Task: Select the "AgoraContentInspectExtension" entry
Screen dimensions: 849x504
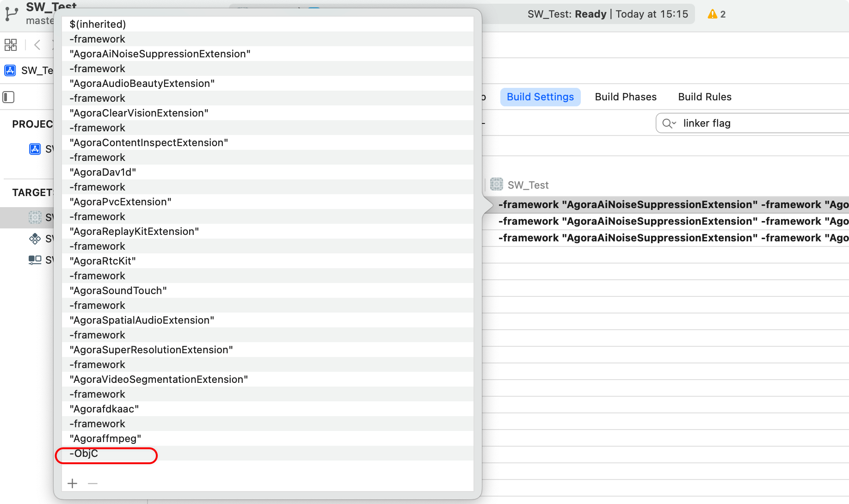Action: (x=267, y=142)
